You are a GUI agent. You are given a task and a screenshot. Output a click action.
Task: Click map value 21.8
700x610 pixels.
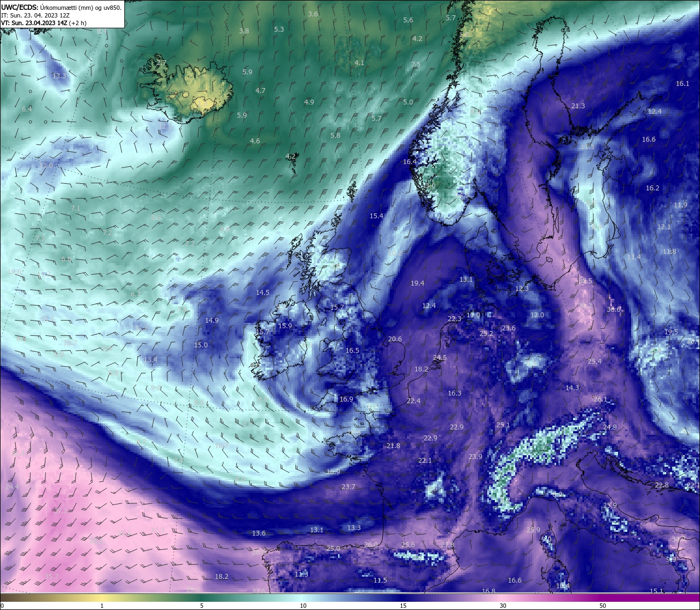pos(393,445)
